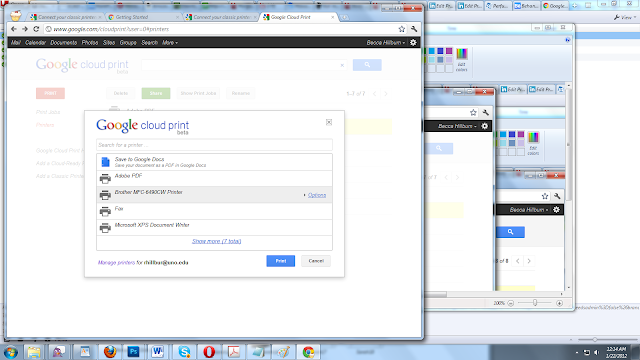Viewport: 640px width, 360px height.
Task: Pick the dark blue swatch in the Paint palette
Action: 440,51
